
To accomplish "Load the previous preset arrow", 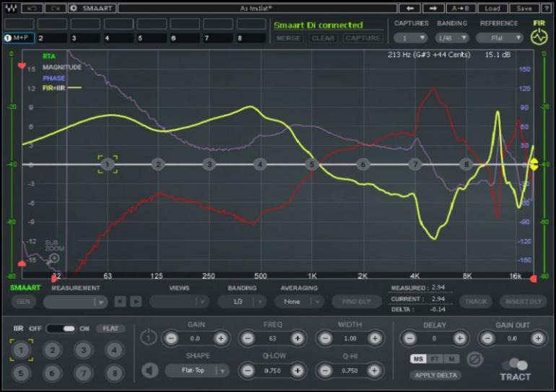I will (x=410, y=8).
